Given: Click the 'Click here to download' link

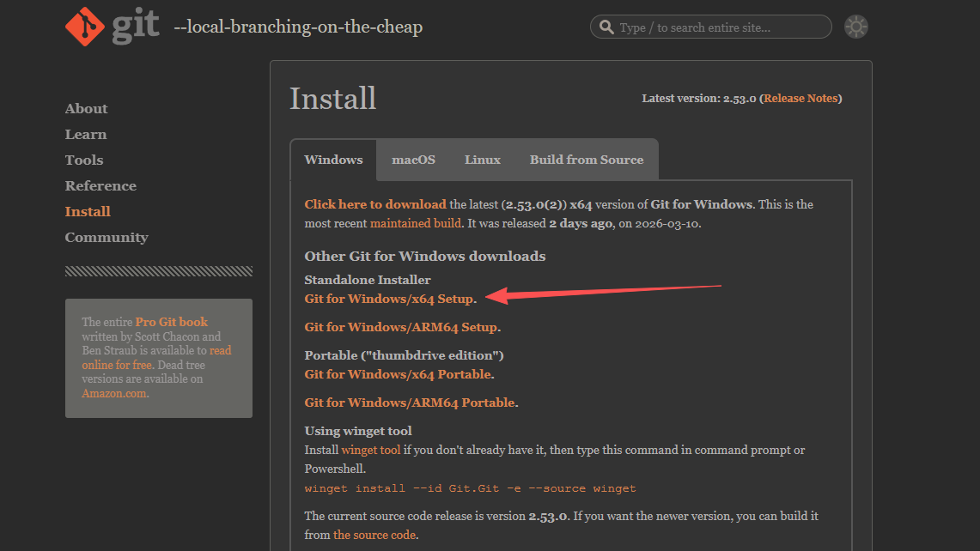Looking at the screenshot, I should [x=375, y=204].
